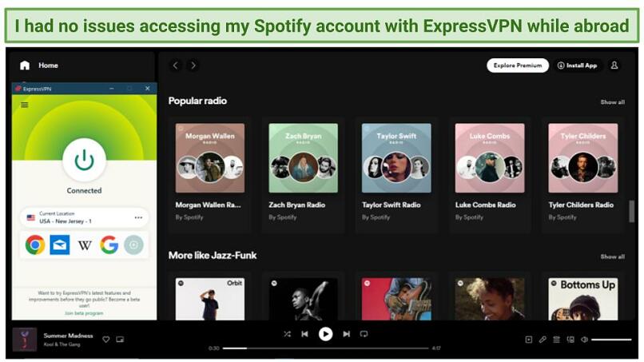
Task: Toggle the ExpressVPN power button
Action: pos(84,160)
